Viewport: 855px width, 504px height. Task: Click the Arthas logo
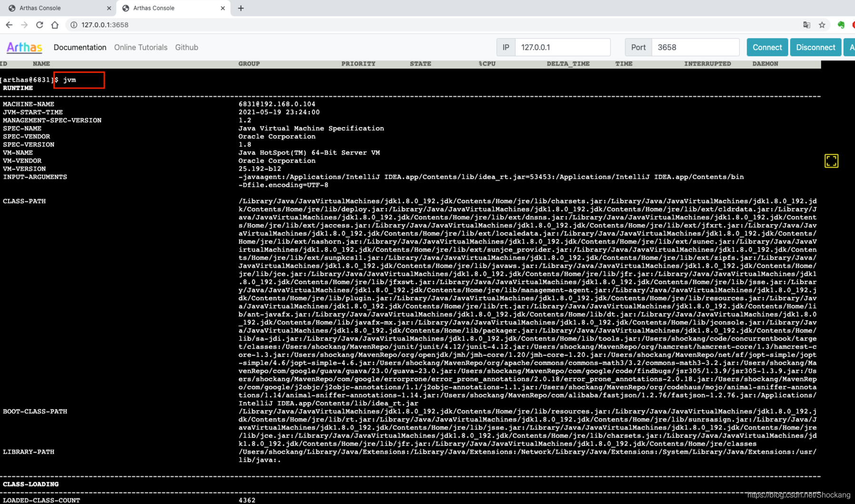click(x=24, y=47)
